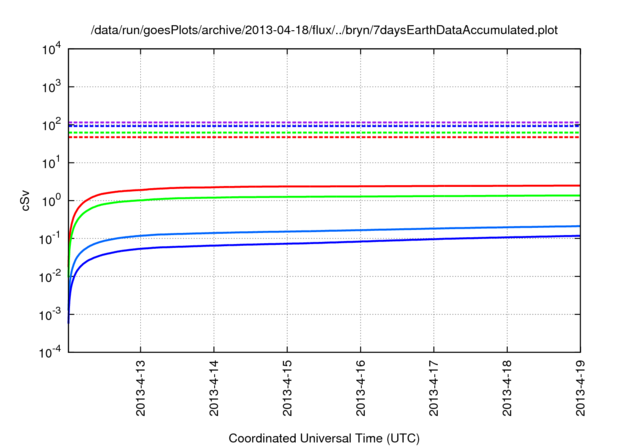Click the cSv y-axis label

(26, 200)
